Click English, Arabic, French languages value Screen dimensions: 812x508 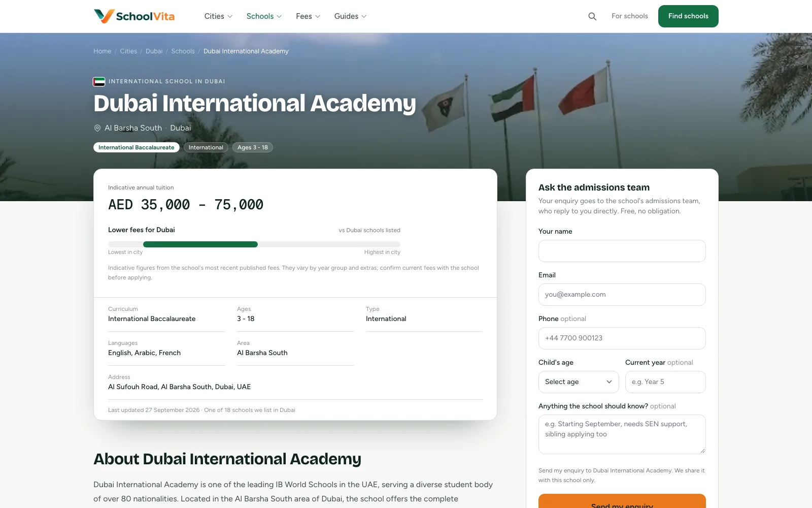(x=144, y=353)
